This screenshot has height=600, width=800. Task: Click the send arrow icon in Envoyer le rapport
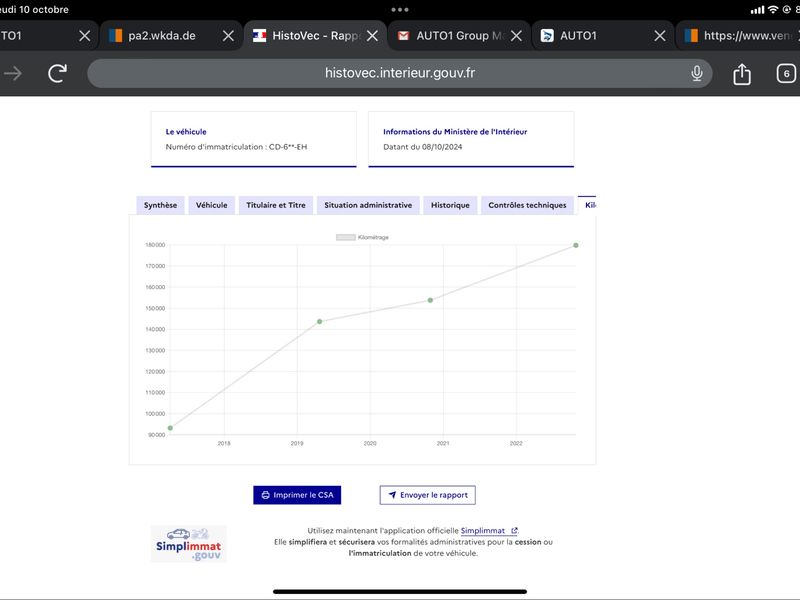pos(392,495)
